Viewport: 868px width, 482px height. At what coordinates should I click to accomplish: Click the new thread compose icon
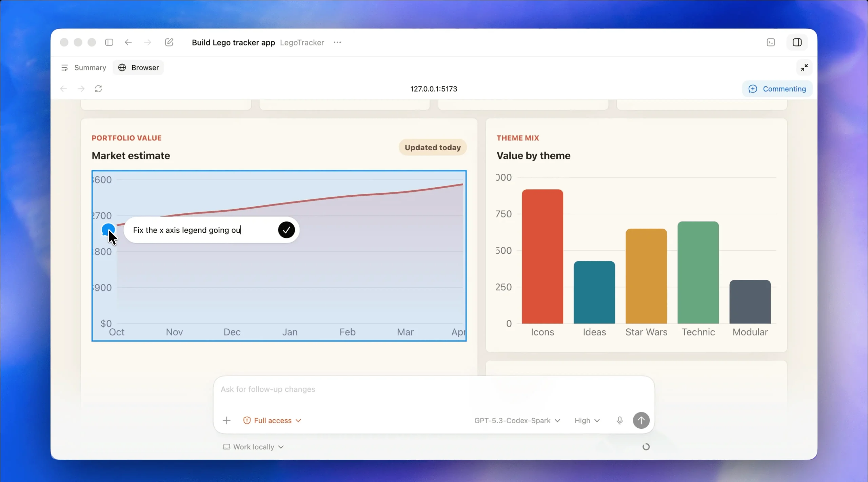pos(169,42)
